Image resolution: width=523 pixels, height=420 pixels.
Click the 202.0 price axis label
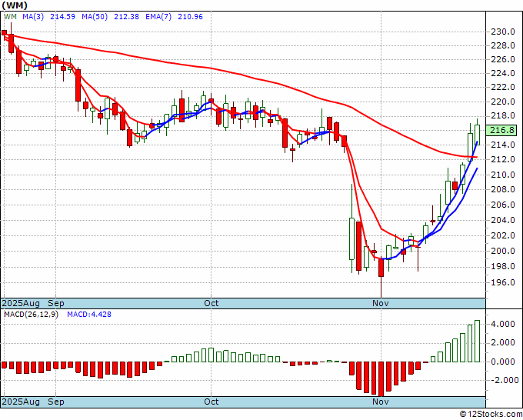503,235
